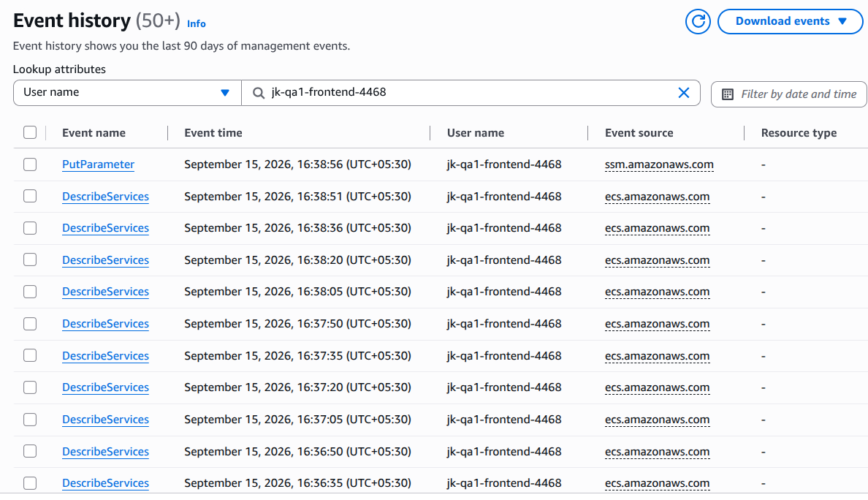The height and width of the screenshot is (500, 868).
Task: Select the PutParameter event checkbox
Action: tap(30, 164)
